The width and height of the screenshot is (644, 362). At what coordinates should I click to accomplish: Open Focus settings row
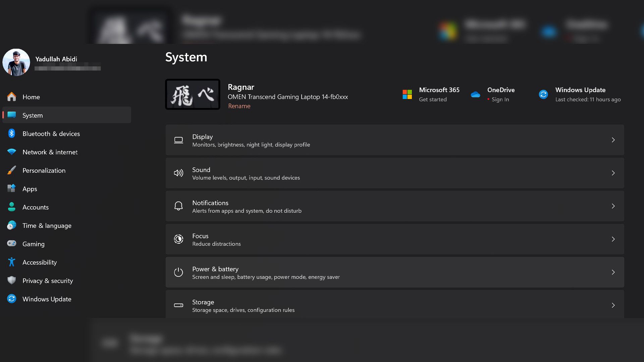pos(395,239)
